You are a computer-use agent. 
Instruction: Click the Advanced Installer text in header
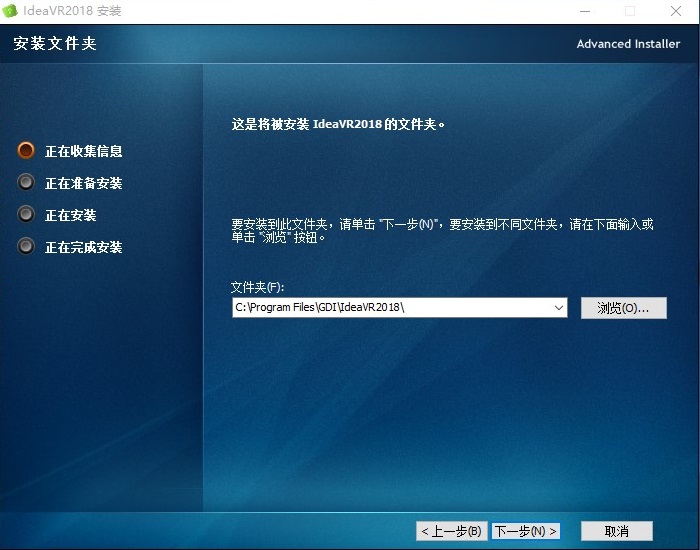[628, 44]
